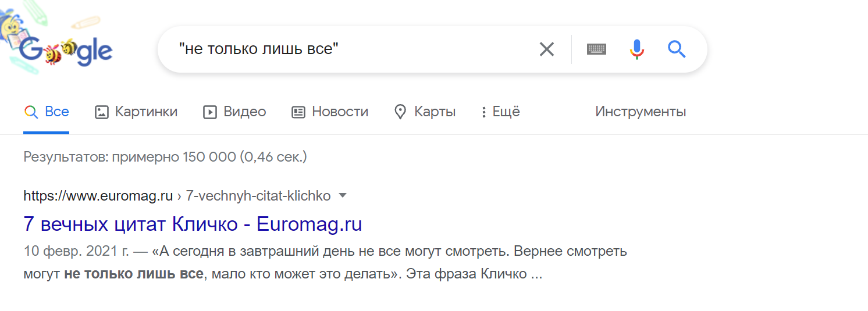The height and width of the screenshot is (311, 868).
Task: Switch to the Все results tab
Action: pyautogui.click(x=47, y=112)
